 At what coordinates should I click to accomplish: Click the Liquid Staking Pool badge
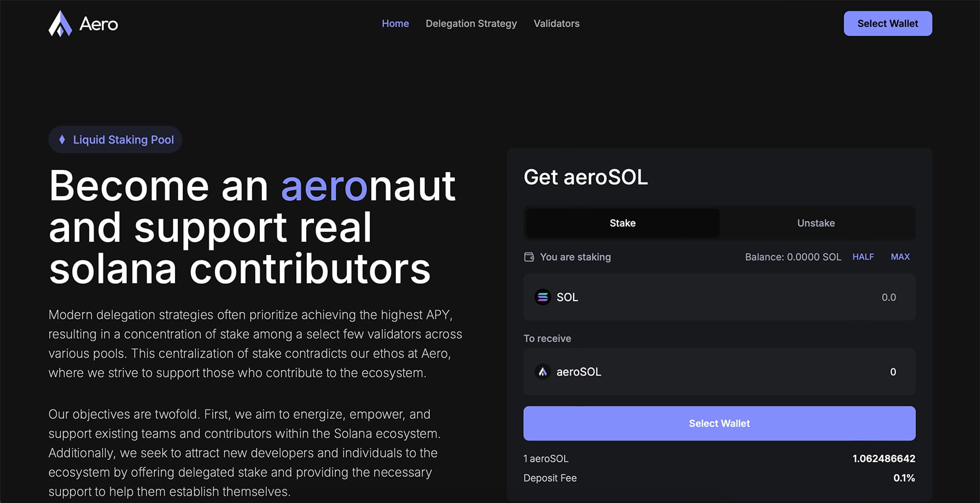tap(115, 139)
